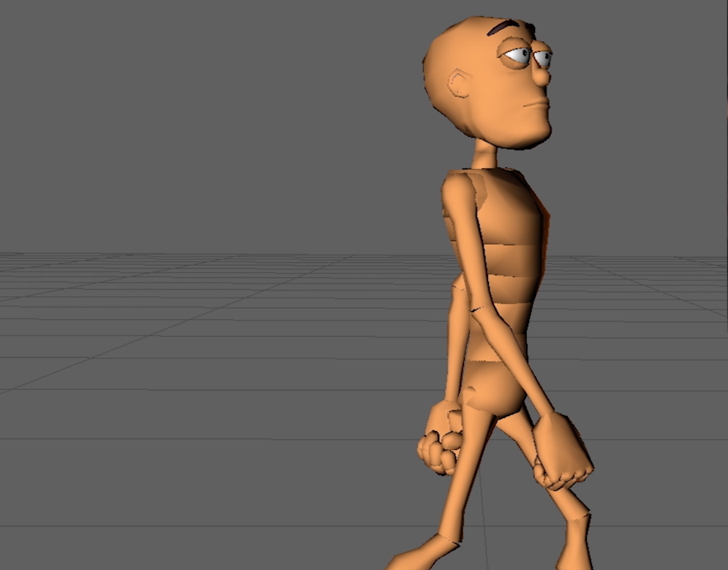Viewport: 728px width, 570px height.
Task: Select the dark eyebrow on the character
Action: (503, 26)
